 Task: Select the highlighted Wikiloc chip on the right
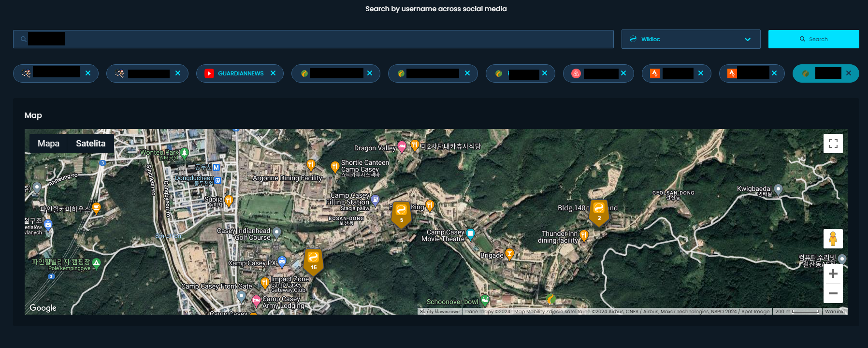click(825, 73)
